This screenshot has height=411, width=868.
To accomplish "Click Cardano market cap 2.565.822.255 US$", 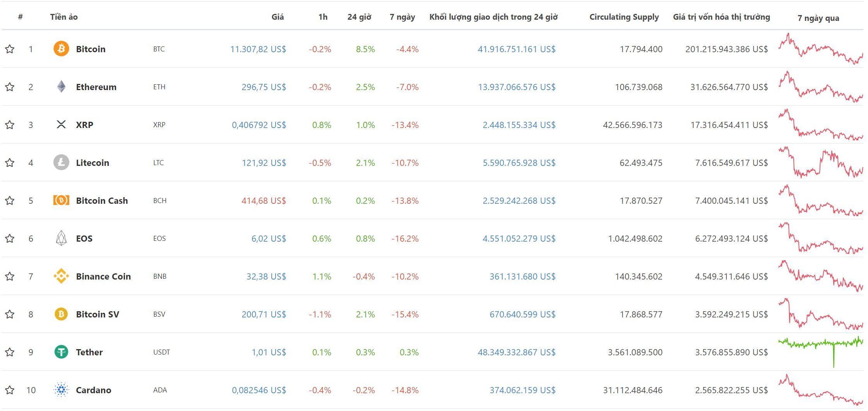I will [731, 390].
